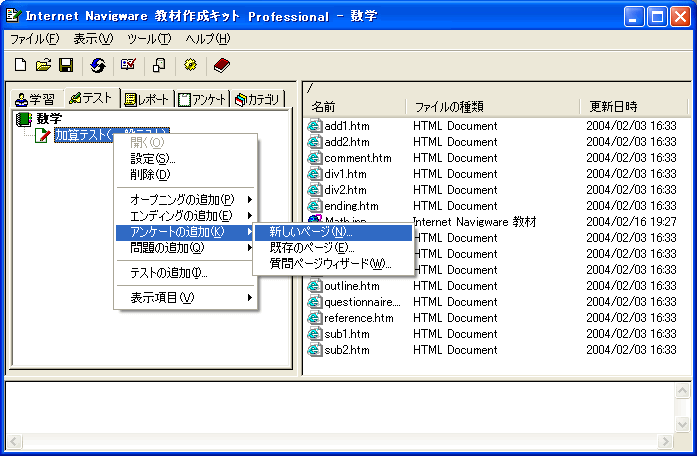The height and width of the screenshot is (456, 697).
Task: Click the Open folder toolbar icon
Action: 44,65
